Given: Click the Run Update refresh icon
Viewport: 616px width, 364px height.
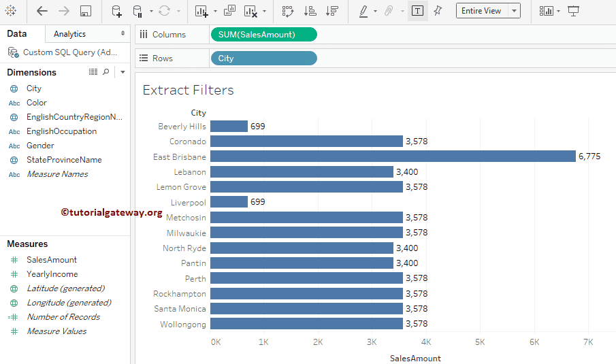Looking at the screenshot, I should click(164, 11).
